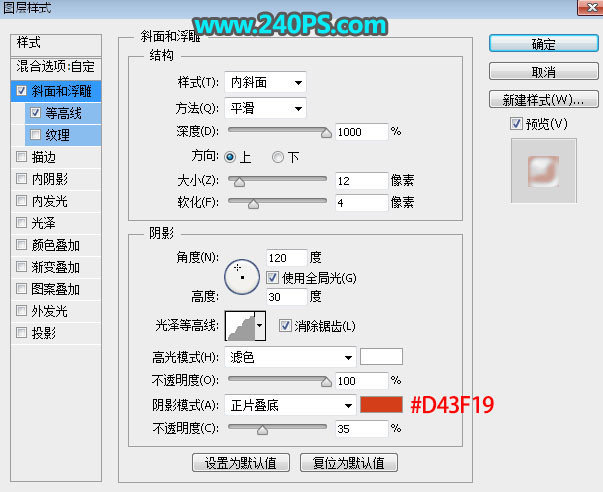Enable the 纹理 sub-option checkbox
603x492 pixels.
(x=35, y=135)
